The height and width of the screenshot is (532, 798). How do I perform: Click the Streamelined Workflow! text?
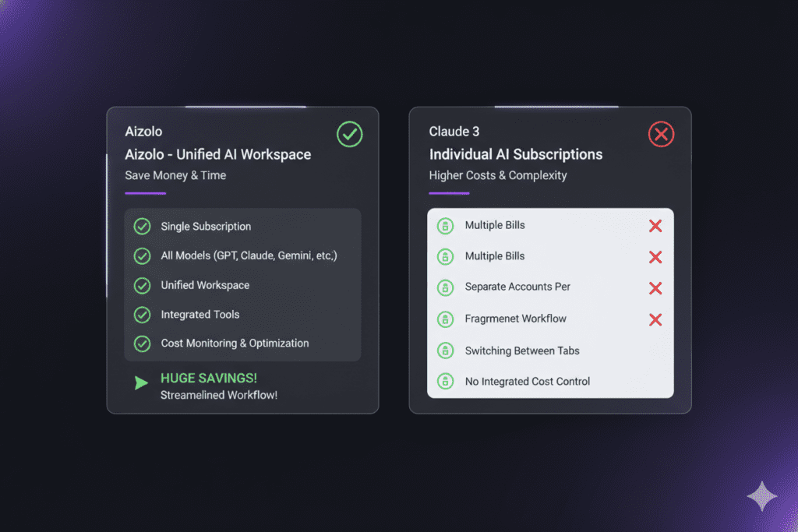[219, 395]
